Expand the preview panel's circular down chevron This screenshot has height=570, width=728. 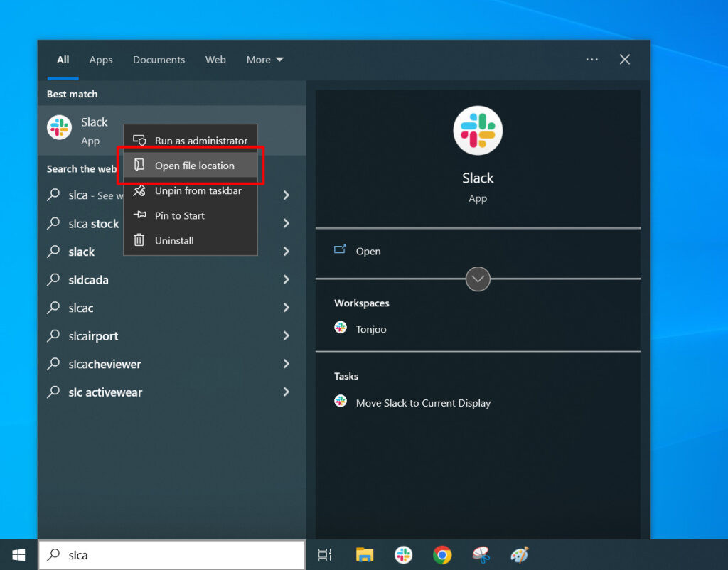click(x=478, y=279)
